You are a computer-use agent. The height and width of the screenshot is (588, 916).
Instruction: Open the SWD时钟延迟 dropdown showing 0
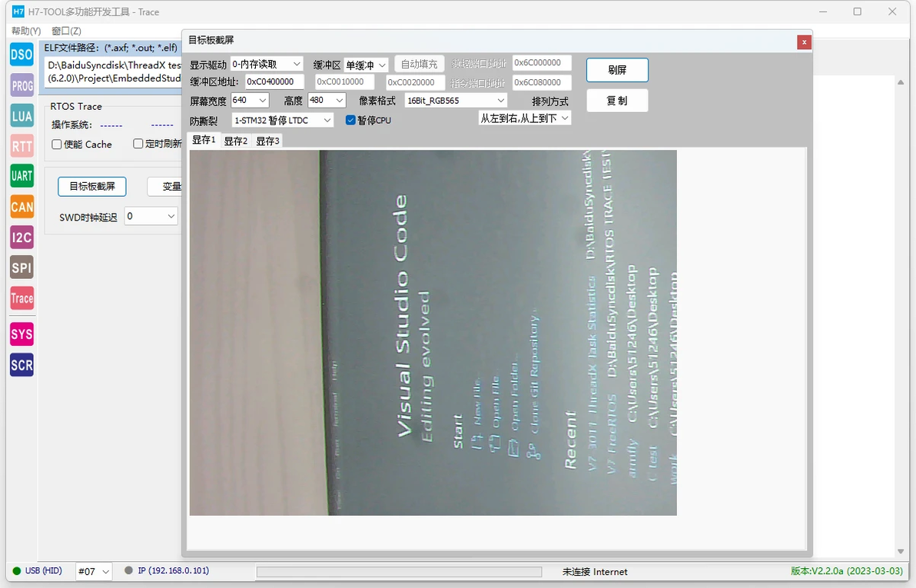point(151,216)
